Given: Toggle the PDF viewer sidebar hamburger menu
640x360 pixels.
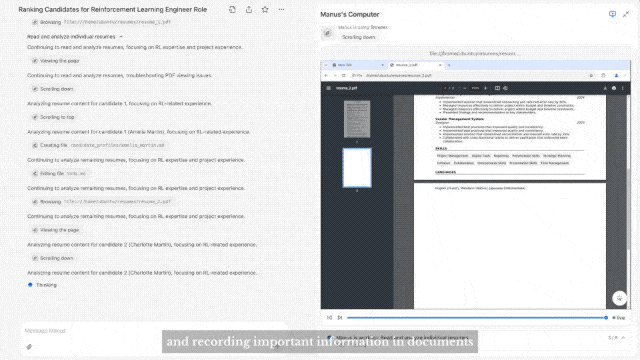Looking at the screenshot, I should (328, 88).
